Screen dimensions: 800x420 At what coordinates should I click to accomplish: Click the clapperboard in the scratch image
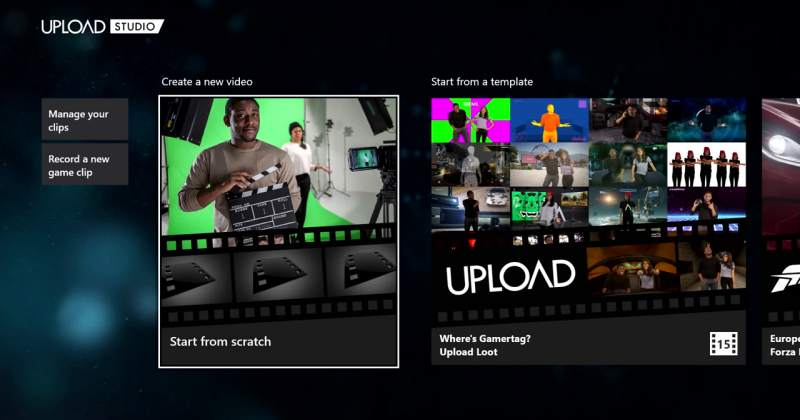point(260,201)
